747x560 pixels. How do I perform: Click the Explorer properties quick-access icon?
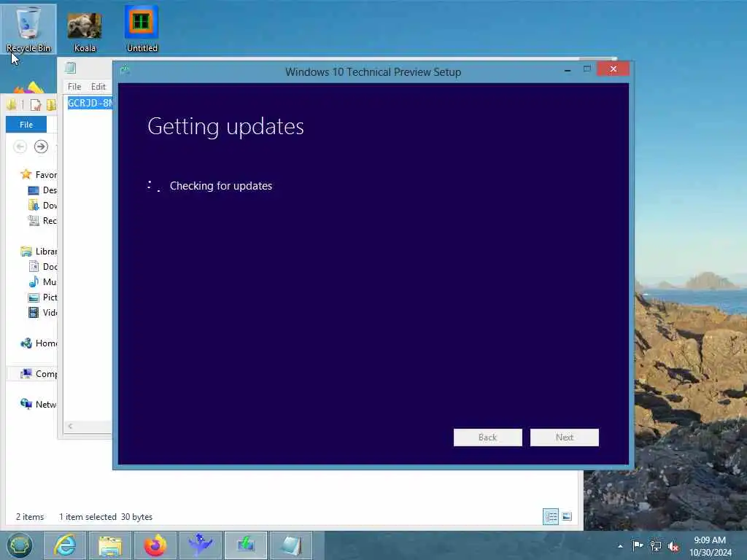pyautogui.click(x=36, y=105)
